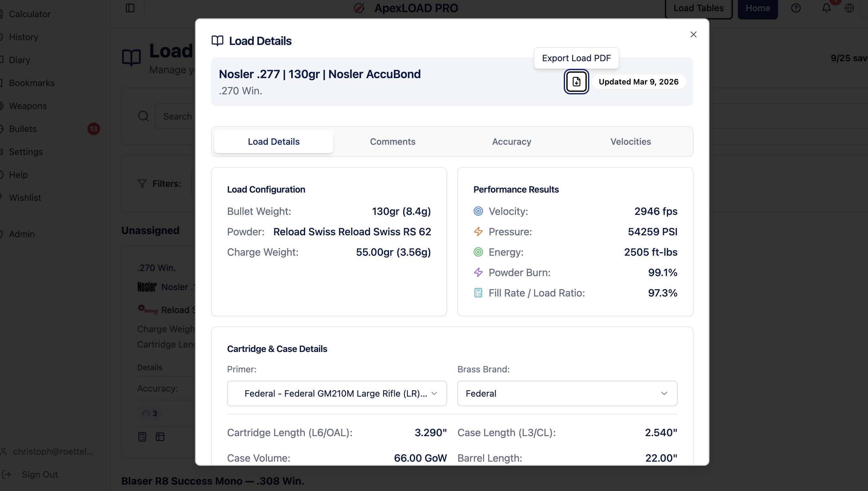Click Sign Out link
Image resolution: width=868 pixels, height=491 pixels.
tap(40, 474)
